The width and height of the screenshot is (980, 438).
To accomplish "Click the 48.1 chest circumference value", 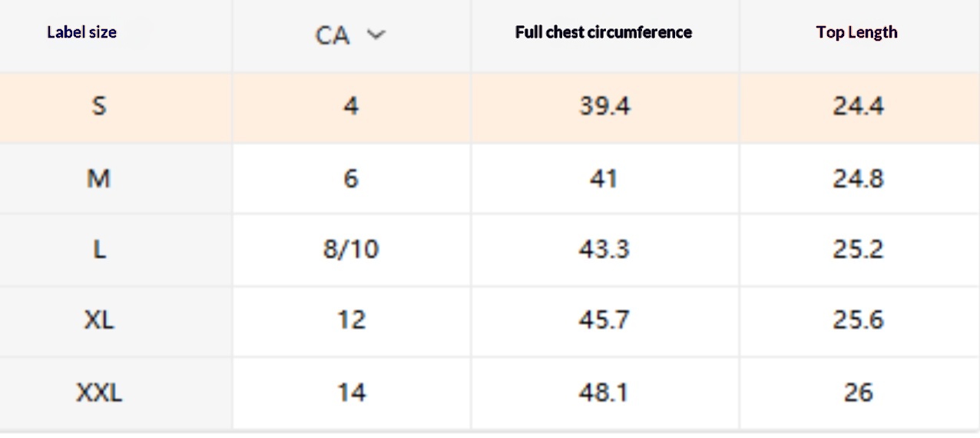I will (x=604, y=393).
